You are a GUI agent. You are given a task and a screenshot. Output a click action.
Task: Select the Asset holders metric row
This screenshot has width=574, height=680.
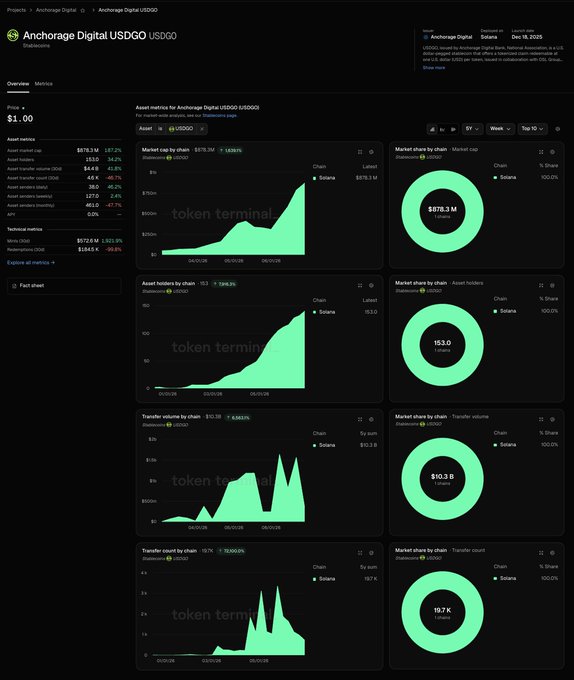(64, 160)
